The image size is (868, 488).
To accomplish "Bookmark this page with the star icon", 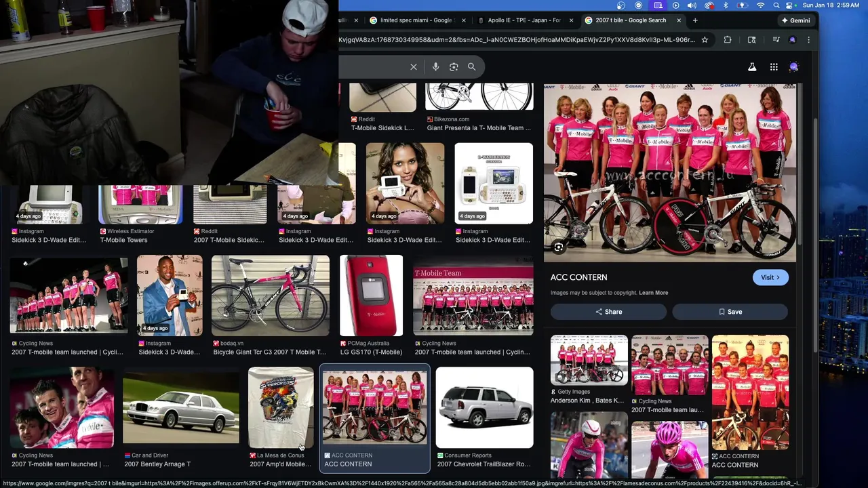I will pos(705,40).
